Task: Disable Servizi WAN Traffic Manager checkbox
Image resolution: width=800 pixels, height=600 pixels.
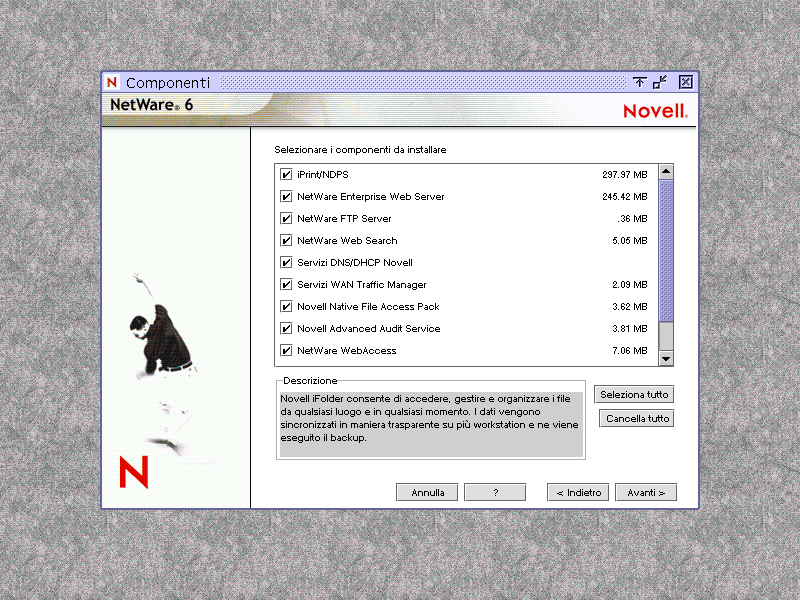Action: tap(286, 284)
